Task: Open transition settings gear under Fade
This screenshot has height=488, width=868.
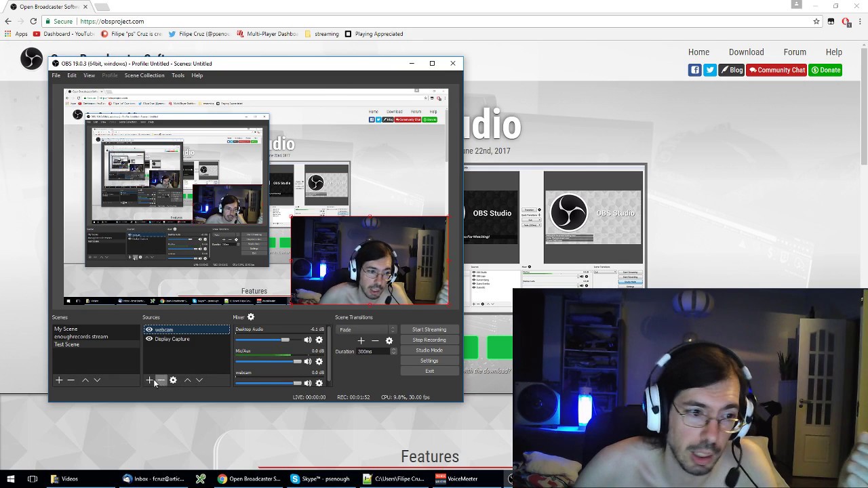Action: [389, 340]
